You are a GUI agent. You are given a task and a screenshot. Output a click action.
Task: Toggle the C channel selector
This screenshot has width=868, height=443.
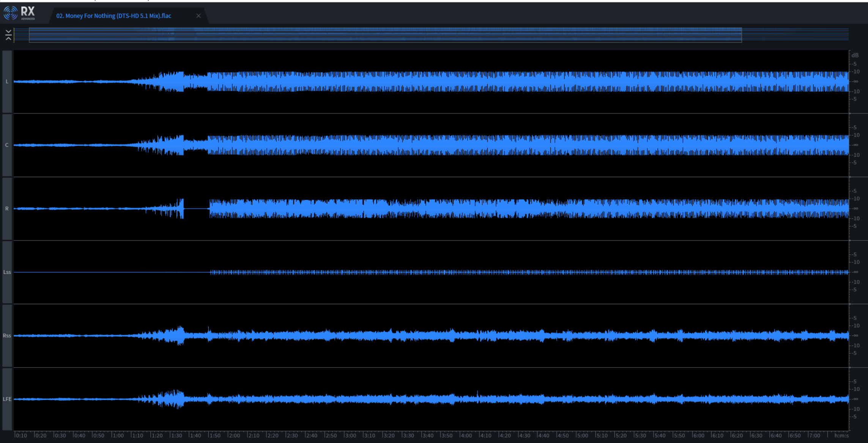7,145
